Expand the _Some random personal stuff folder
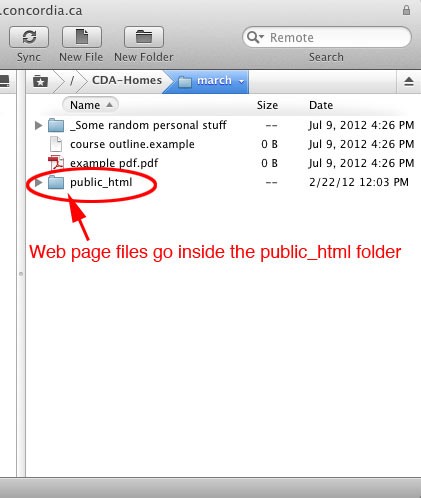This screenshot has height=498, width=421. [38, 125]
